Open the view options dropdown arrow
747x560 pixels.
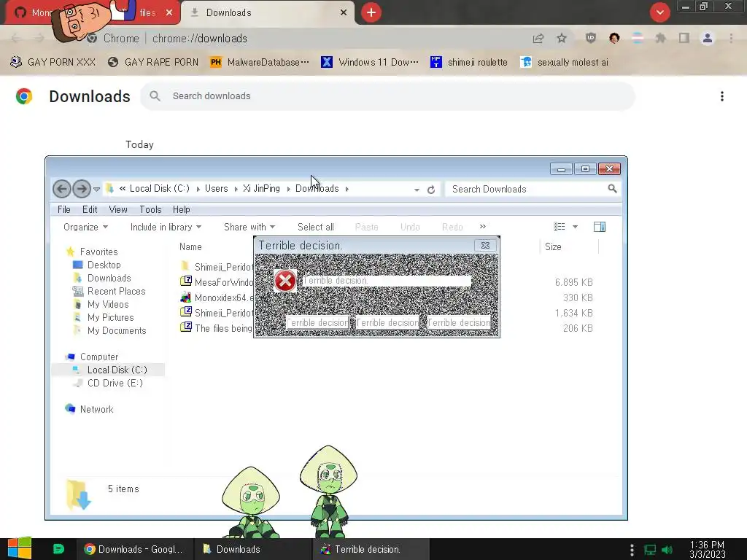(575, 227)
